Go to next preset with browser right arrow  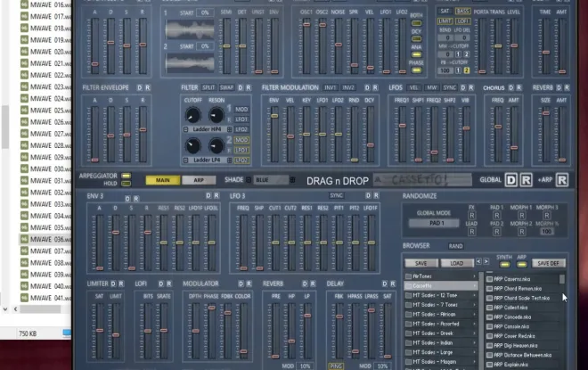click(x=486, y=261)
